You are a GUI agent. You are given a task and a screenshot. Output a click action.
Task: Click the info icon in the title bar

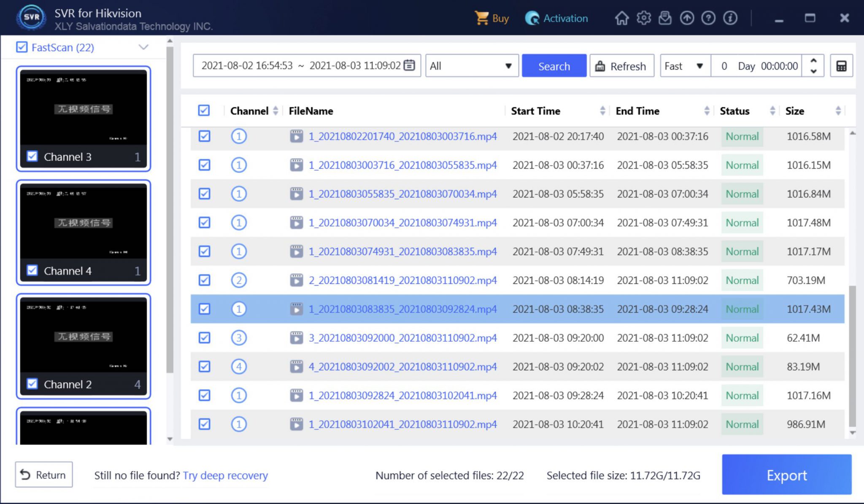click(730, 18)
